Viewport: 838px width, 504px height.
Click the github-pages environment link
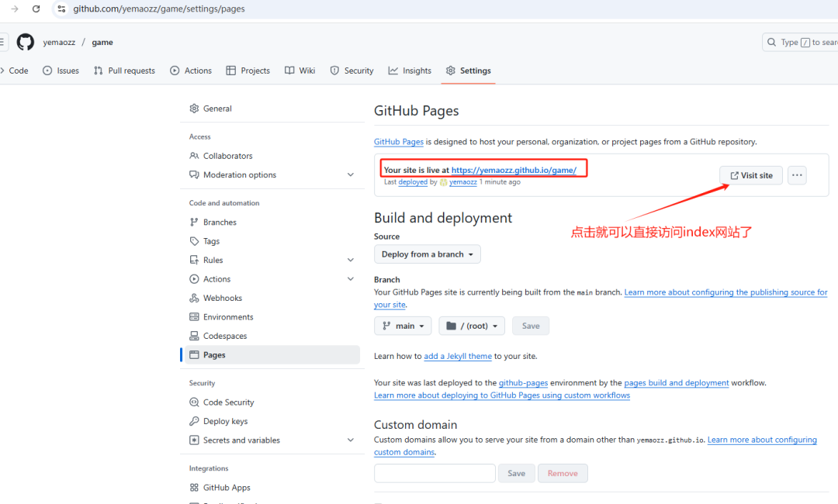tap(523, 383)
